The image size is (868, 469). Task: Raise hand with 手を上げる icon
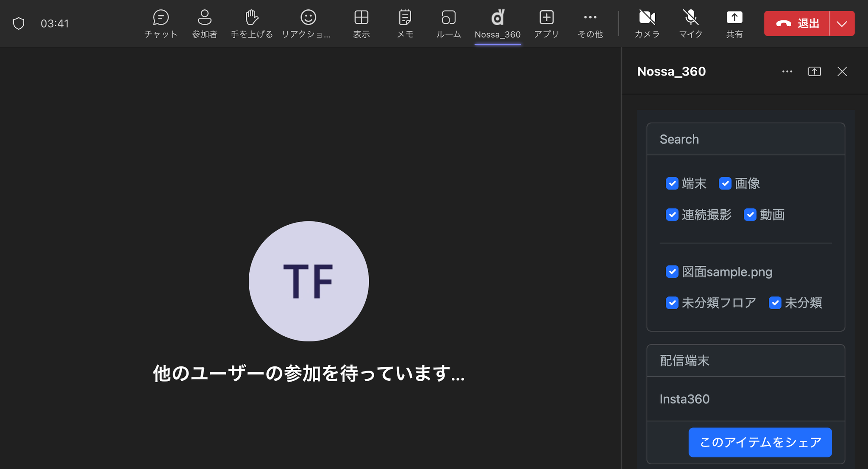tap(252, 23)
